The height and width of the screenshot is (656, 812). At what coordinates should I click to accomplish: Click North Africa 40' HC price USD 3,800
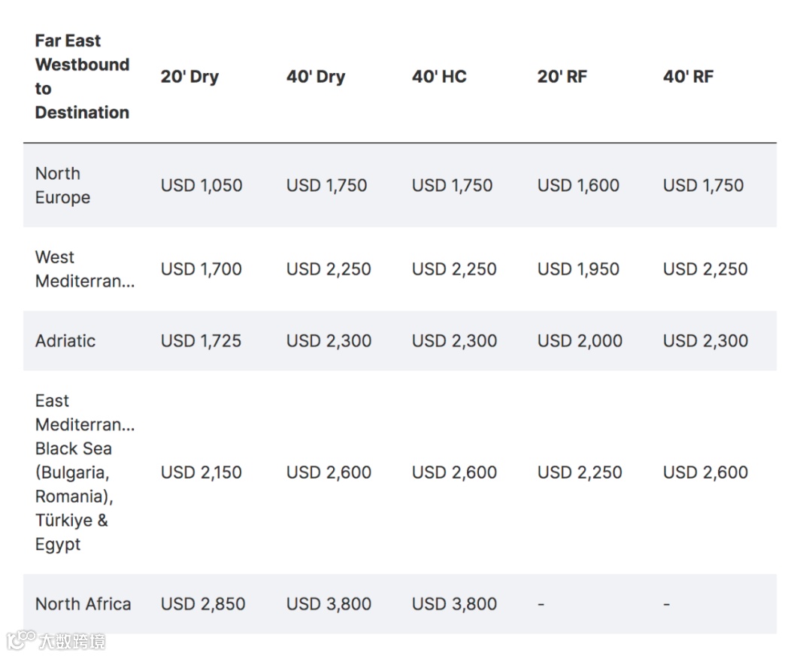pos(454,604)
